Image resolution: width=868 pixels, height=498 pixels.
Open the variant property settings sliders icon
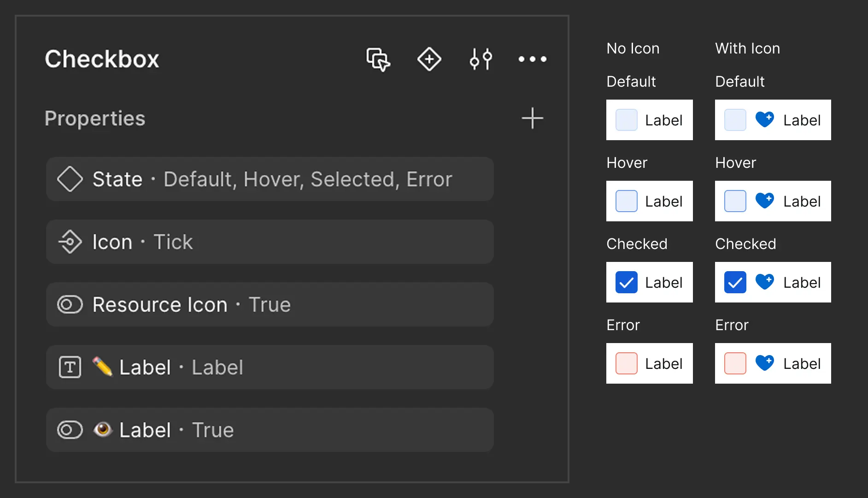481,59
